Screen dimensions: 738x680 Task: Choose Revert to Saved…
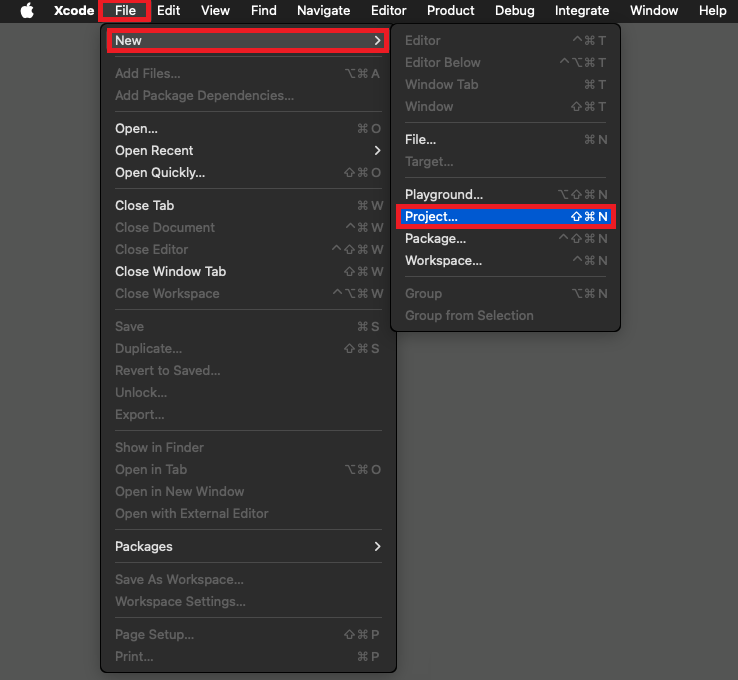click(248, 371)
